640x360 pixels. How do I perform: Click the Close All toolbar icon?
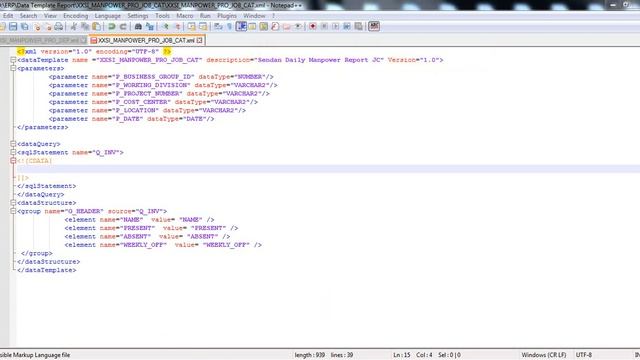click(48, 27)
